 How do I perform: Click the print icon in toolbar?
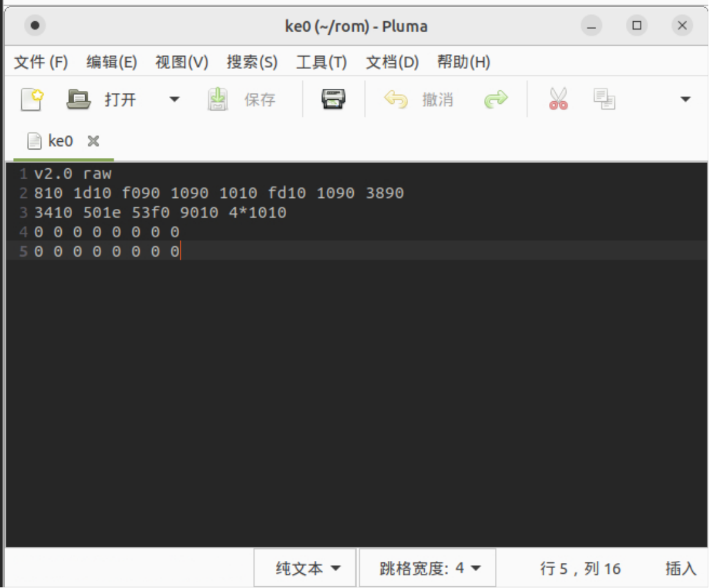[x=333, y=99]
